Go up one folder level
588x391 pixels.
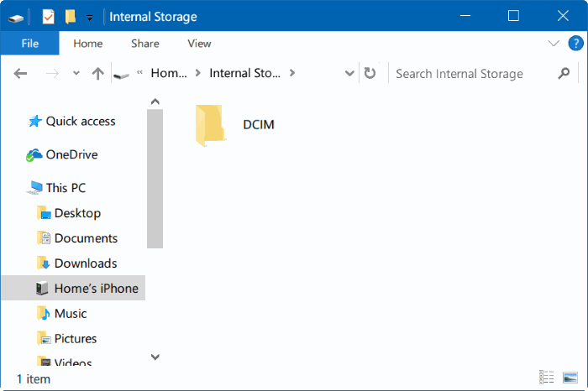(x=98, y=73)
